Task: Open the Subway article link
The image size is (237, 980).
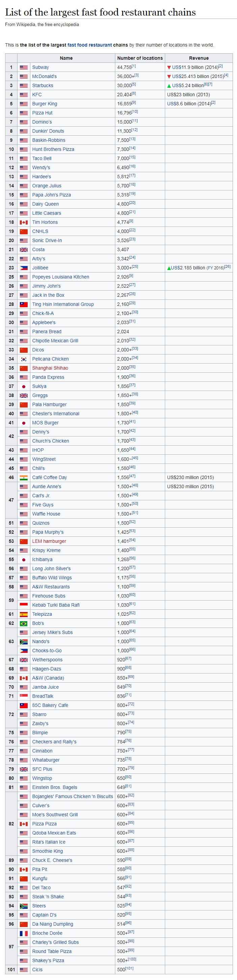Action: [40, 67]
